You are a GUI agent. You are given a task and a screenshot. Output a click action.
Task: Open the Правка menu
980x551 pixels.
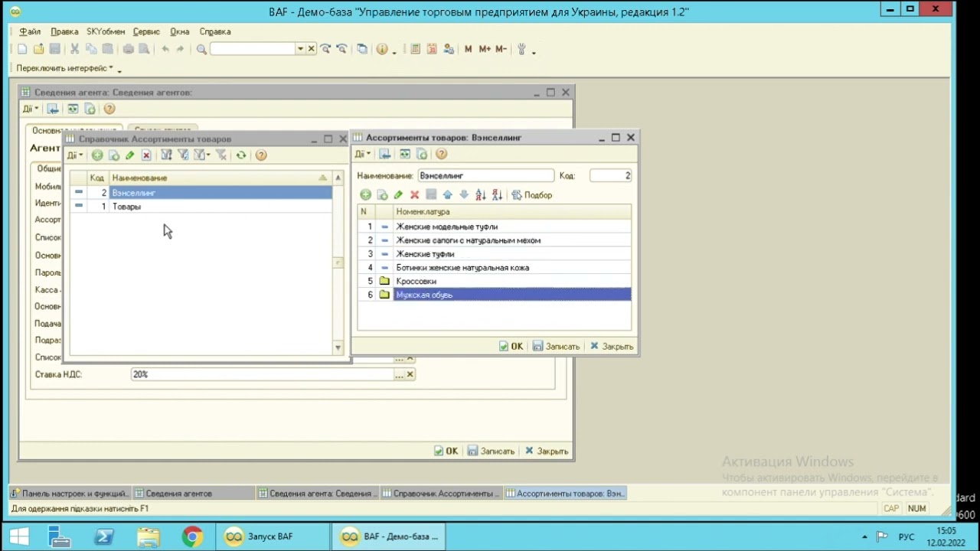click(x=64, y=31)
